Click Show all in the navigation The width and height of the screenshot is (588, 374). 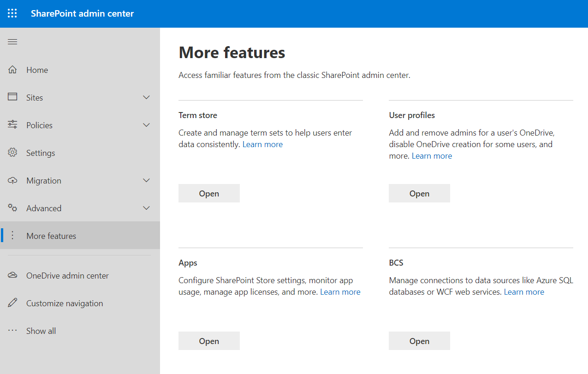tap(80, 331)
